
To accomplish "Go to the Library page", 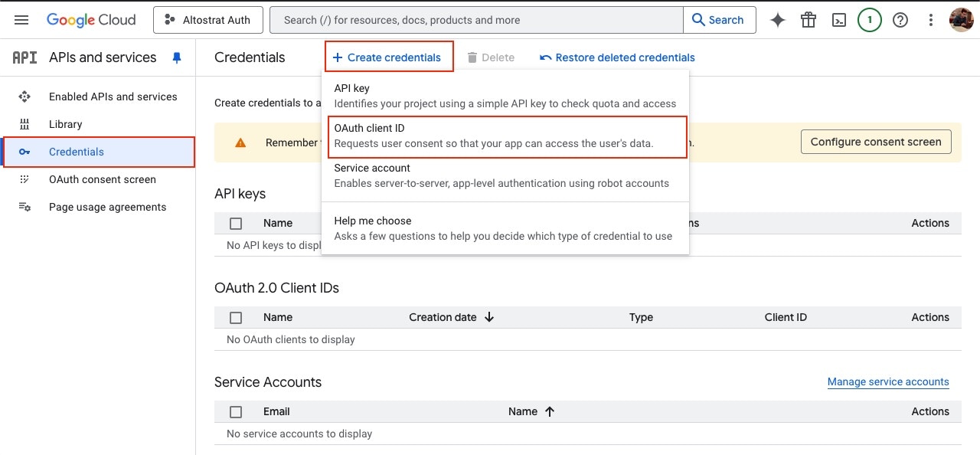I will point(65,124).
